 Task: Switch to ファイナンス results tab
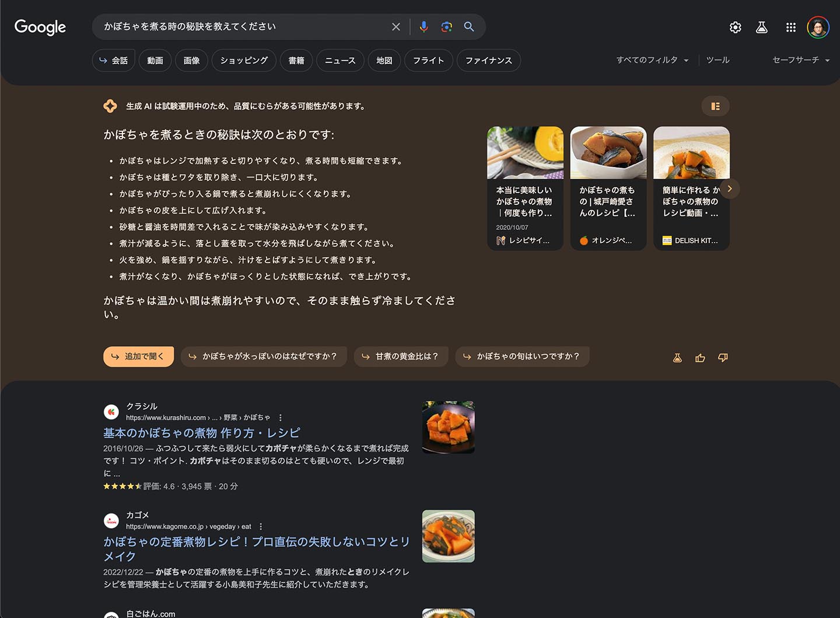click(489, 60)
